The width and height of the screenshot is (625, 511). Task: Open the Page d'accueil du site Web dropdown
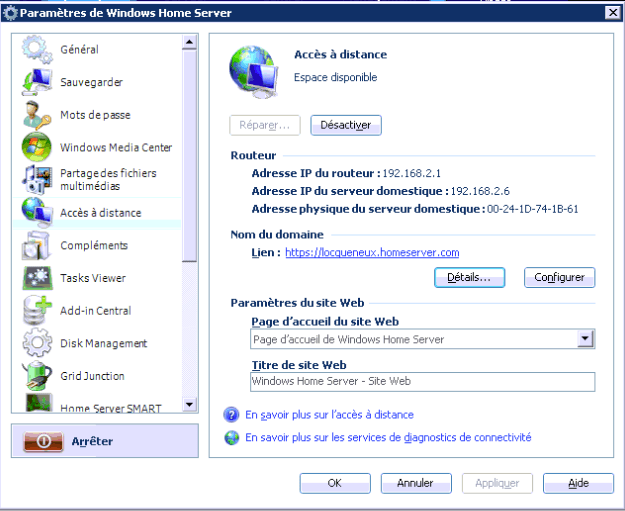[x=423, y=339]
